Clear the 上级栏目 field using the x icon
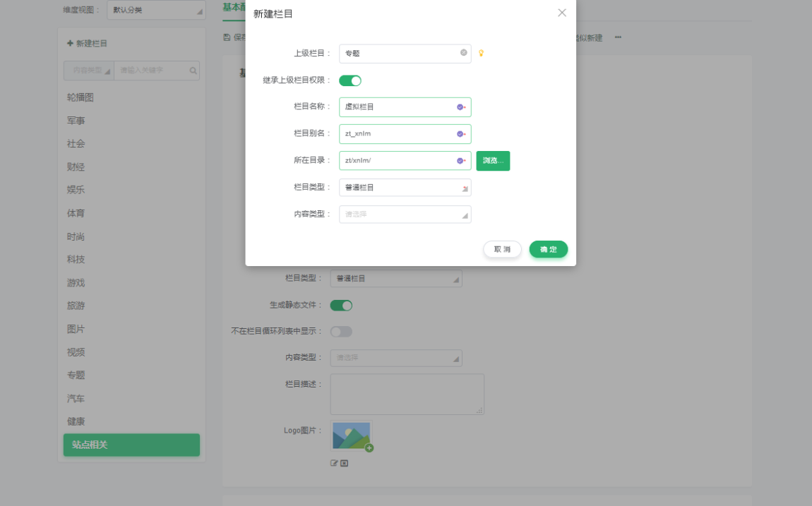The width and height of the screenshot is (812, 506). click(x=463, y=54)
